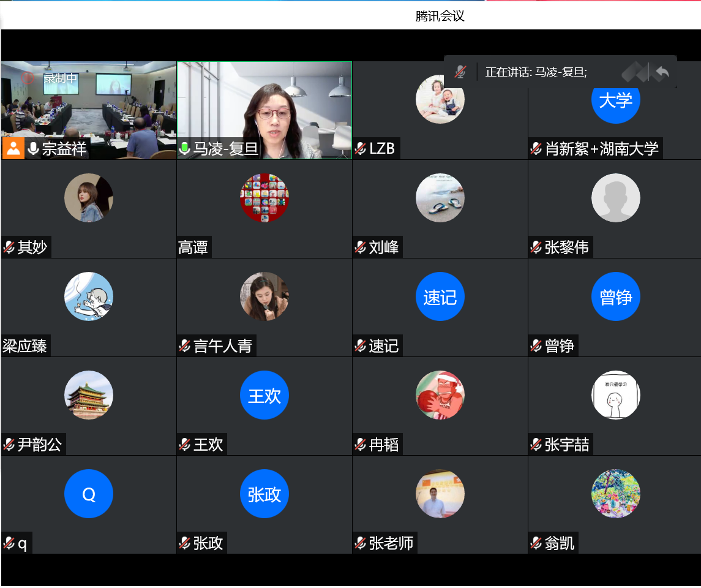Select the blue Q avatar

[89, 494]
